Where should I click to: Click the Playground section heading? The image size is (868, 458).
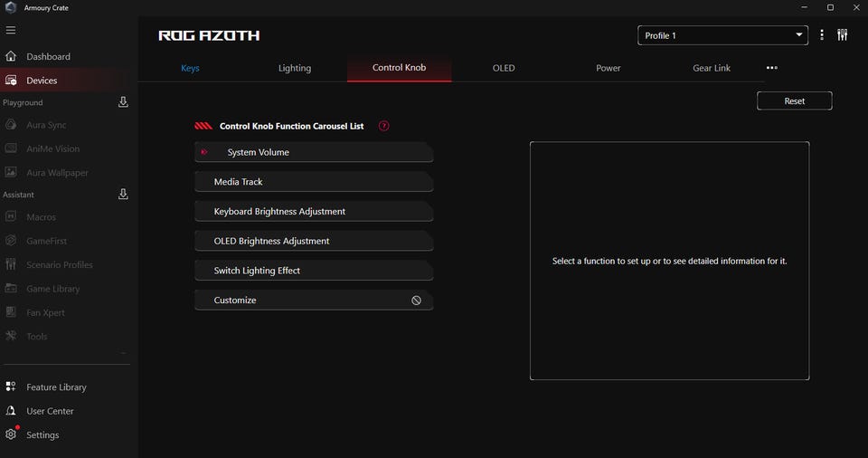pos(23,102)
